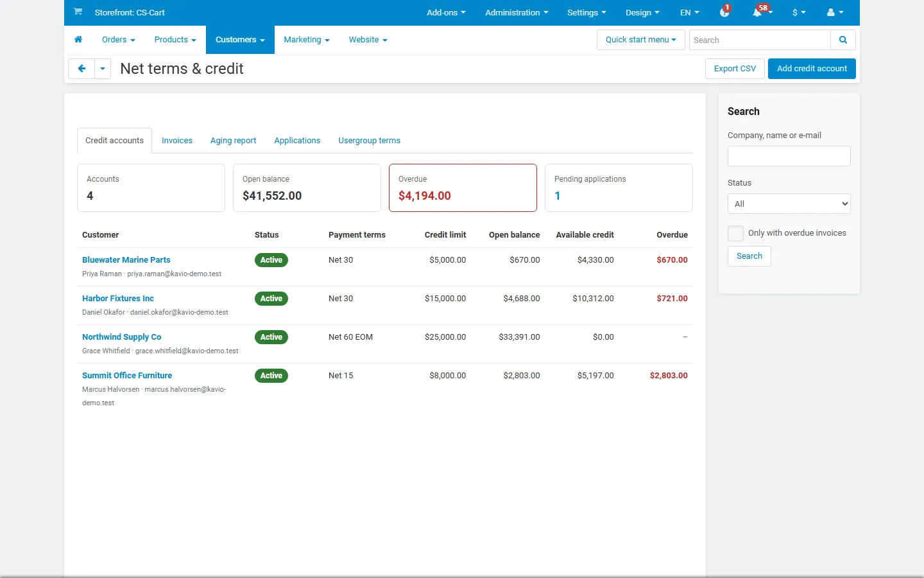
Task: Open the notifications bell icon
Action: point(758,12)
